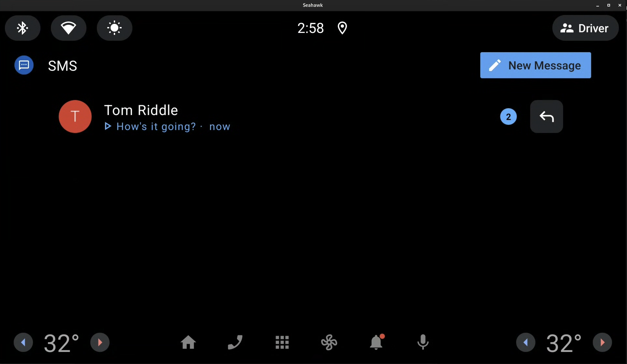627x364 pixels.
Task: Expand the Driver profile selector
Action: (585, 28)
